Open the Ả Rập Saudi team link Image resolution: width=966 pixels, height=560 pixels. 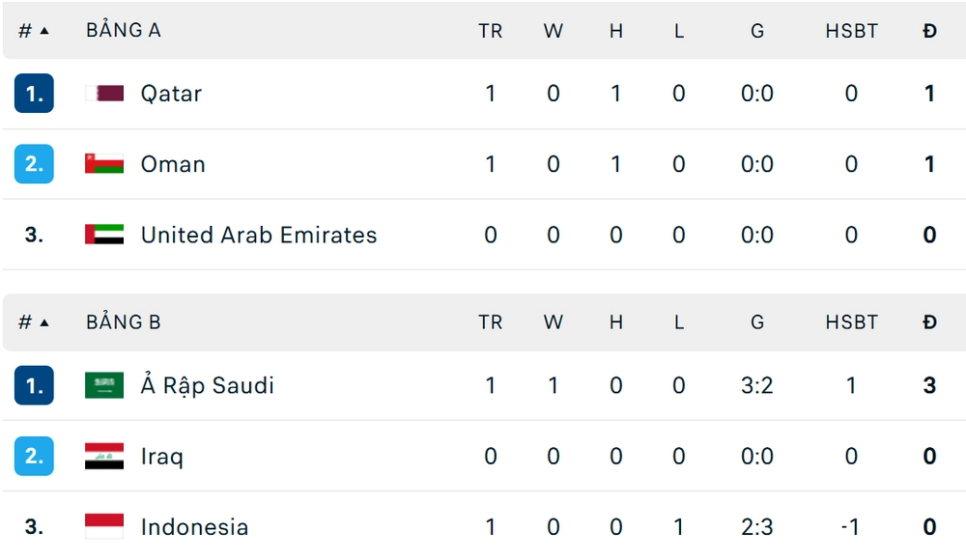click(x=207, y=385)
